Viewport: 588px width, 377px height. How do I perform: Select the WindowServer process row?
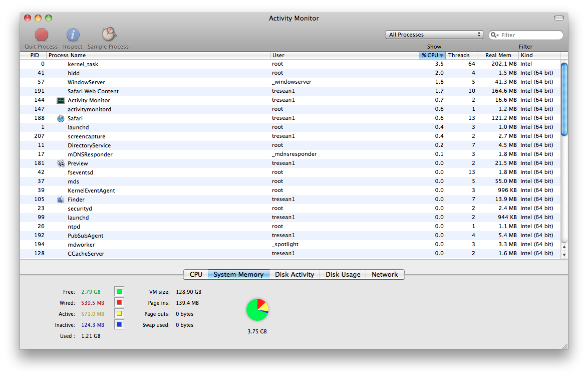290,82
